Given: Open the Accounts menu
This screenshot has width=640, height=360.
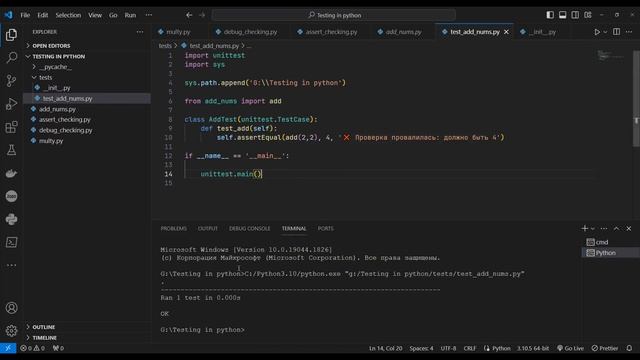Looking at the screenshot, I should click(x=11, y=308).
